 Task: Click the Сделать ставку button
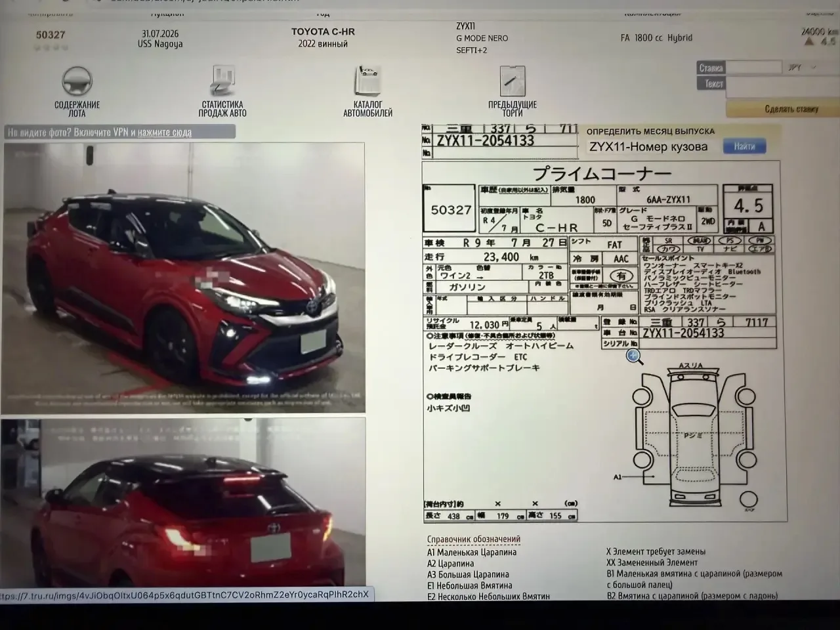[791, 109]
